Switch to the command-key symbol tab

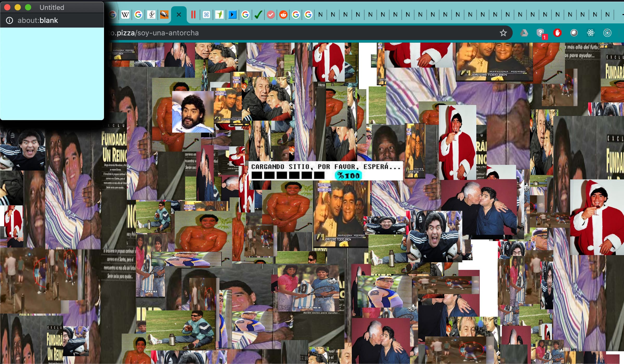206,15
